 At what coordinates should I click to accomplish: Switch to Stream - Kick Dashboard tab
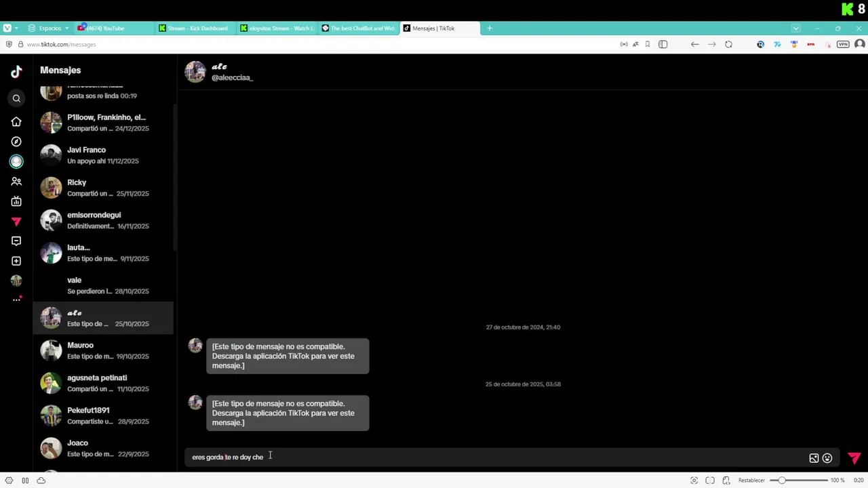click(194, 28)
